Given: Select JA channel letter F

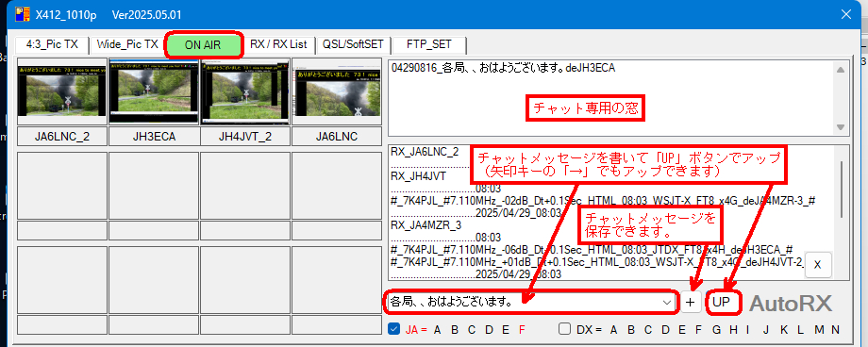Looking at the screenshot, I should click(x=522, y=330).
